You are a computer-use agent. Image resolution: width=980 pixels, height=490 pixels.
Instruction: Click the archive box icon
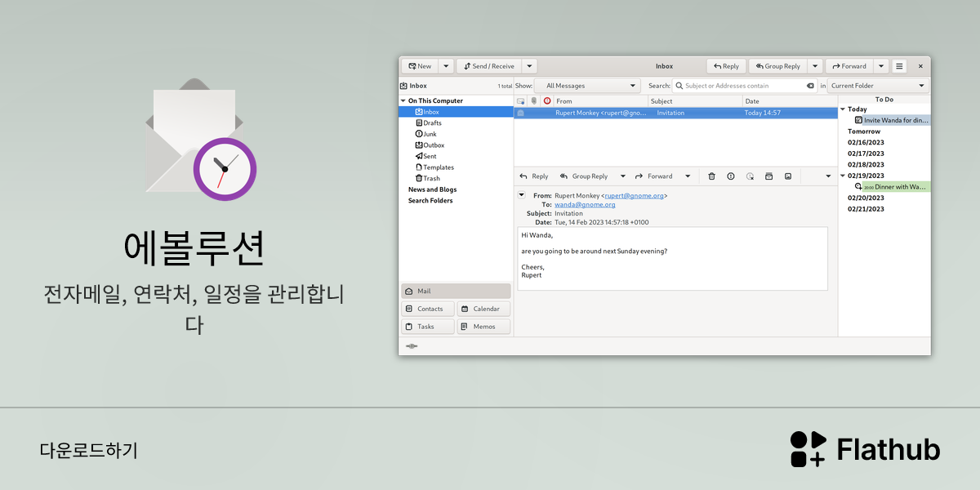point(768,176)
